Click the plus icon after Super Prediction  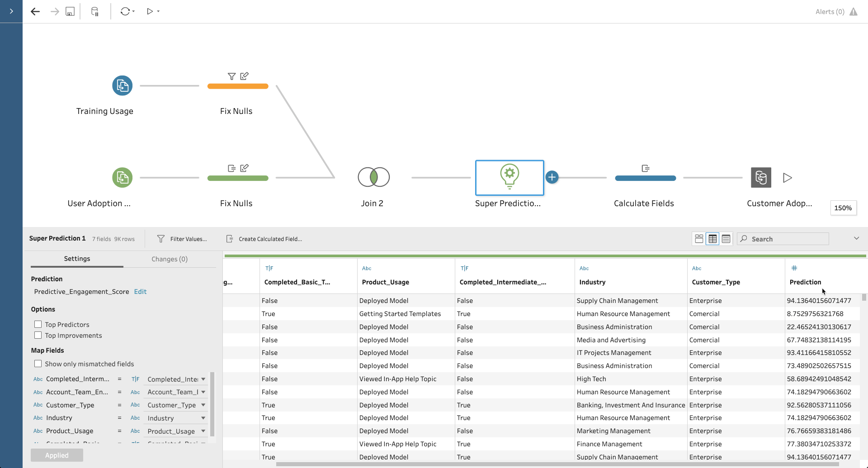pos(552,177)
